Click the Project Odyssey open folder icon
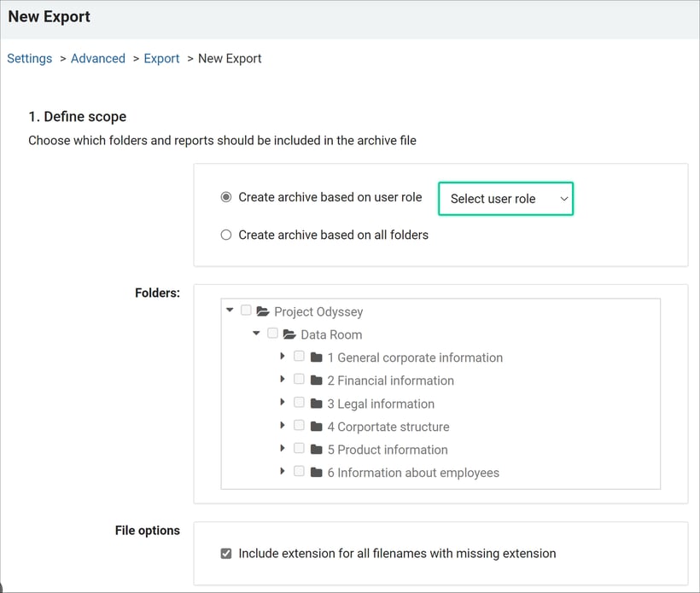 click(x=263, y=311)
